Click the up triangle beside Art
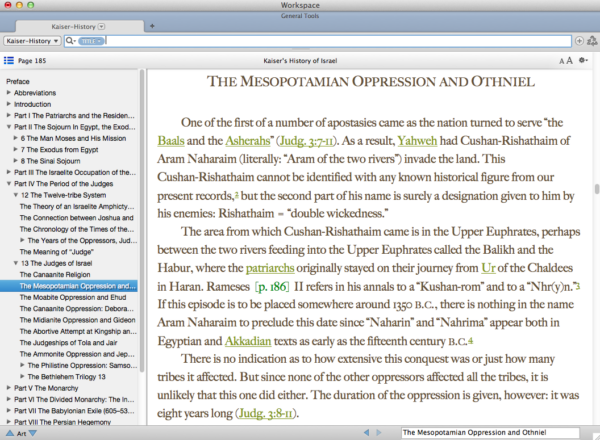The image size is (600, 440). pos(10,433)
